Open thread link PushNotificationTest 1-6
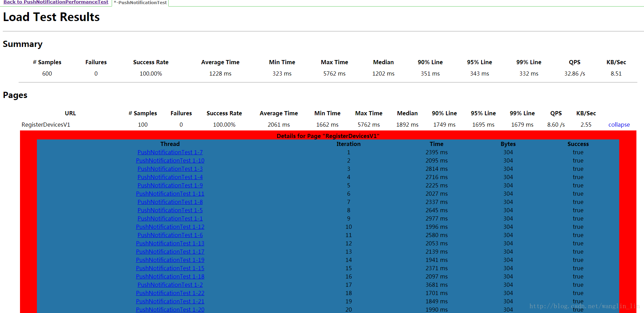This screenshot has height=313, width=644. (170, 235)
